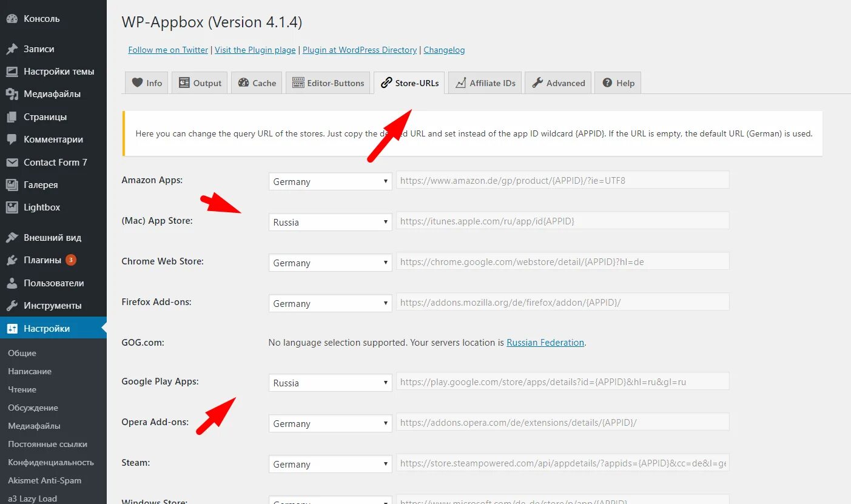851x504 pixels.
Task: Click the Медиафайлы media icon in main menu
Action: 12,94
